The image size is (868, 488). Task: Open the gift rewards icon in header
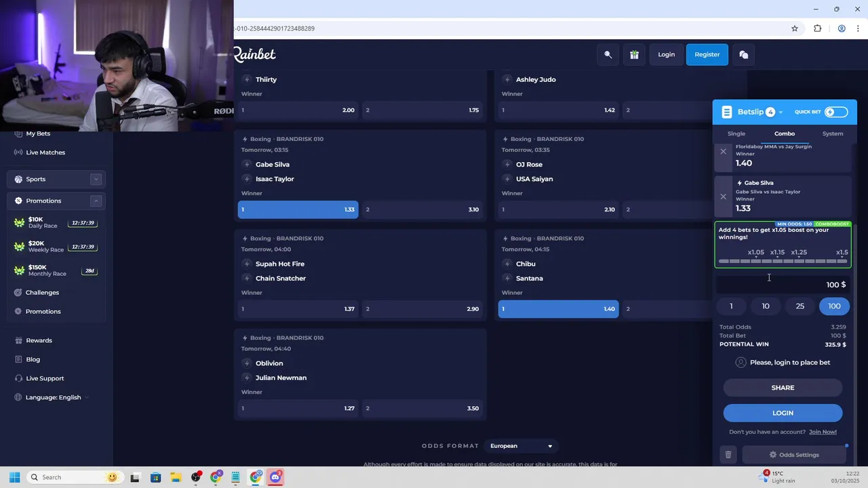634,55
